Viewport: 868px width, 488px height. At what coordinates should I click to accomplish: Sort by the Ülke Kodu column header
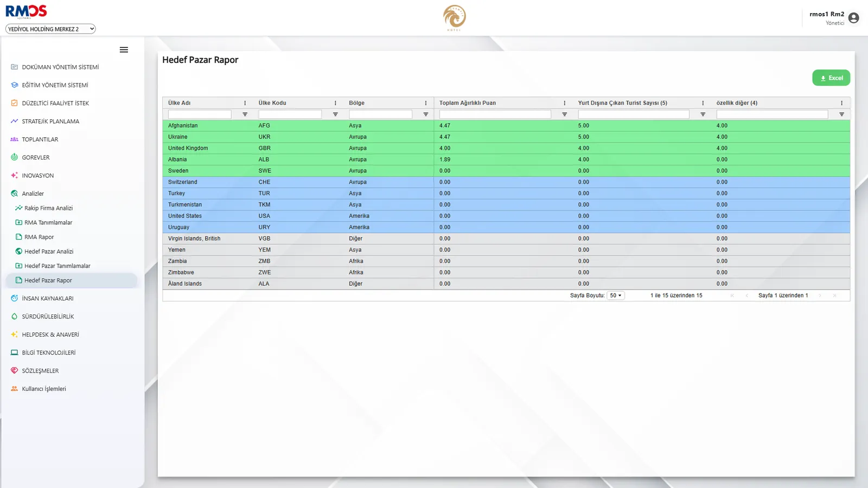tap(272, 103)
